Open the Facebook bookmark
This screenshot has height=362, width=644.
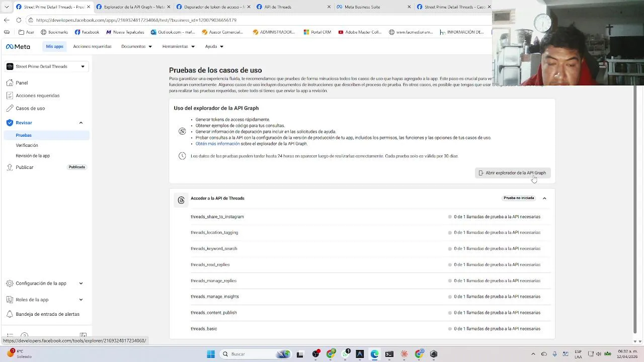[87, 32]
